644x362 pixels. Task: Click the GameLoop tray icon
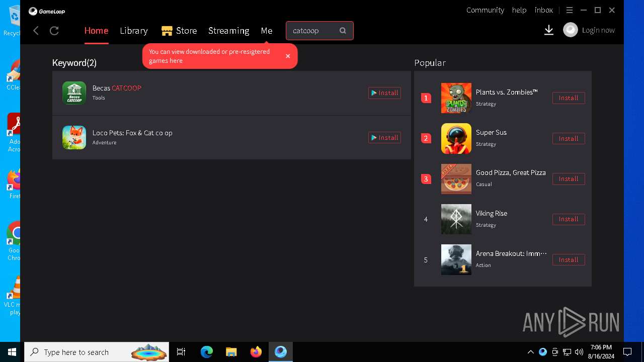(543, 352)
